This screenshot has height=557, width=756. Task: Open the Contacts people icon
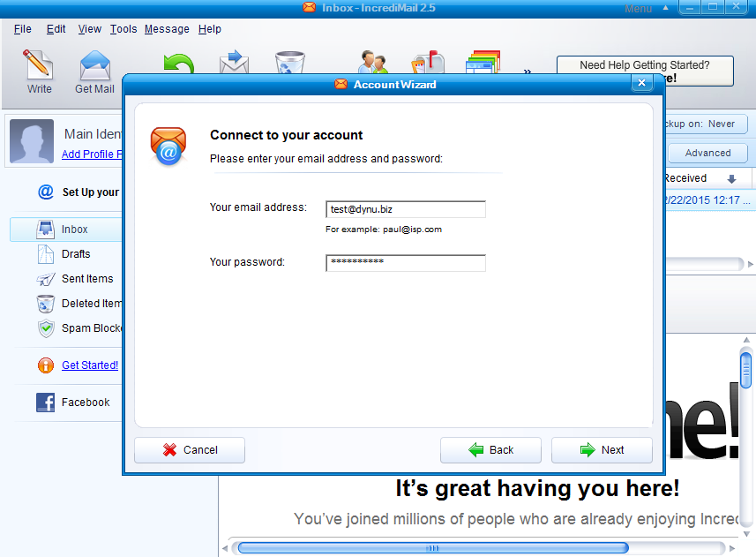coord(373,62)
